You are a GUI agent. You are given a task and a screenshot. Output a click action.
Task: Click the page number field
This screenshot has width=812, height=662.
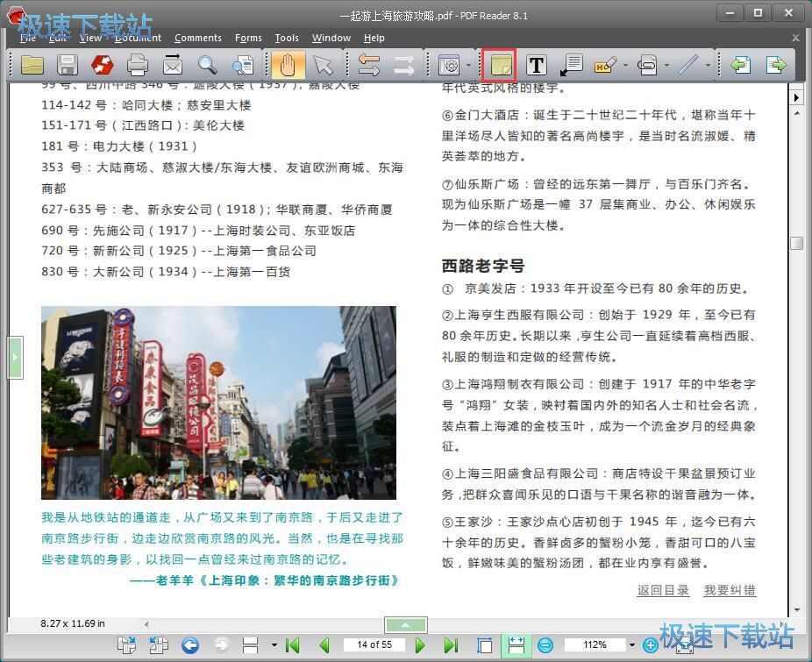pyautogui.click(x=374, y=645)
